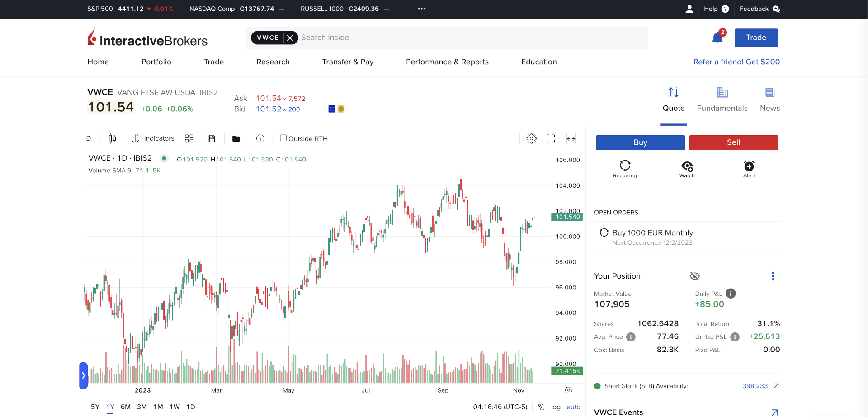Expand more market indices ellipsis

pos(421,9)
